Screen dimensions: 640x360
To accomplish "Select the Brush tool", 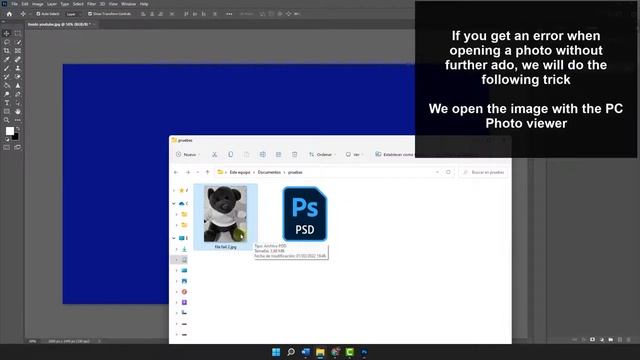I will [7, 68].
